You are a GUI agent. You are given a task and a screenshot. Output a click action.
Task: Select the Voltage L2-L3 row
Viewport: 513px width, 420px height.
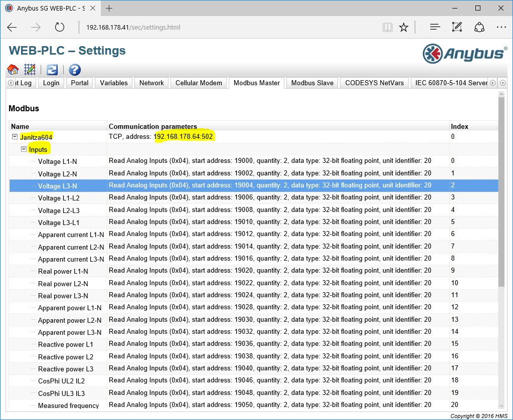254,210
